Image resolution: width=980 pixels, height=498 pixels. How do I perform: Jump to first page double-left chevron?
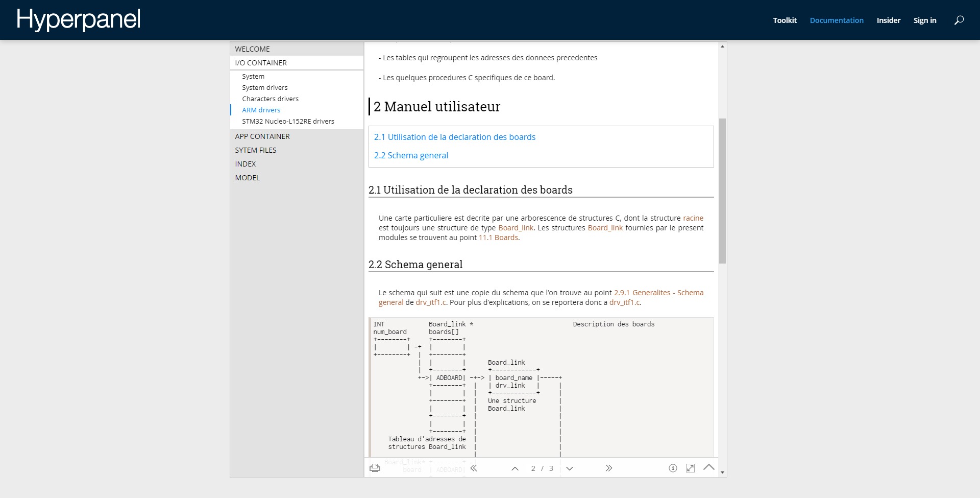point(474,468)
